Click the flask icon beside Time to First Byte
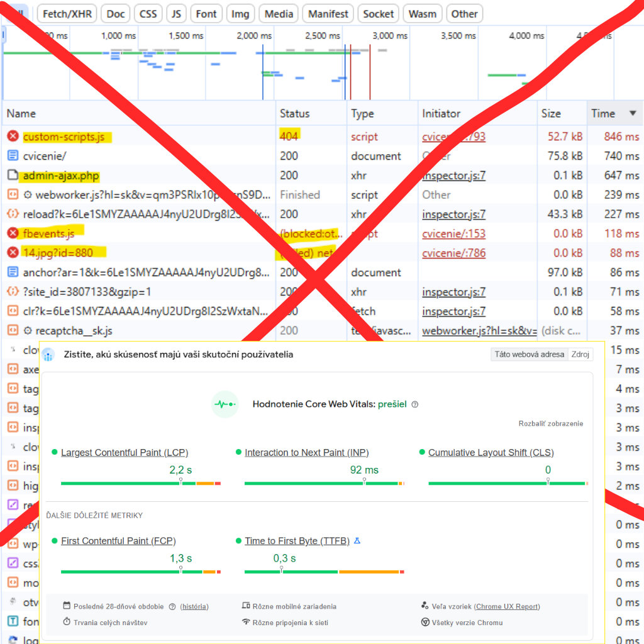Viewport: 644px width, 644px height. click(357, 541)
